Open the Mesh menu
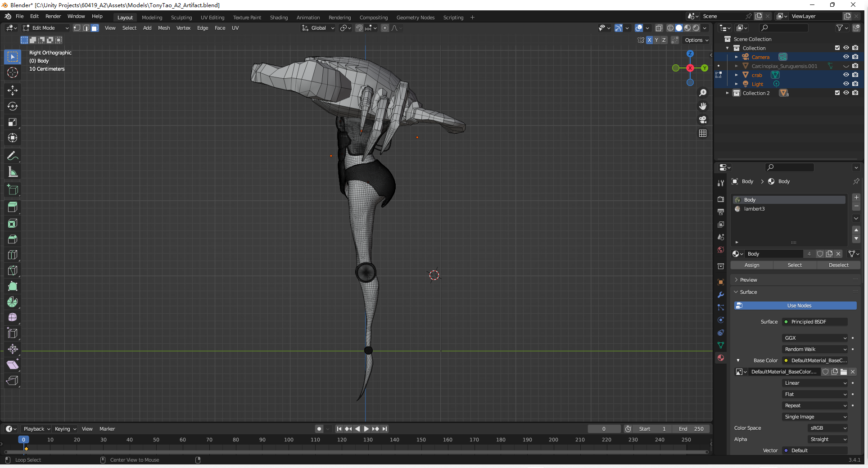The image size is (868, 468). 164,28
